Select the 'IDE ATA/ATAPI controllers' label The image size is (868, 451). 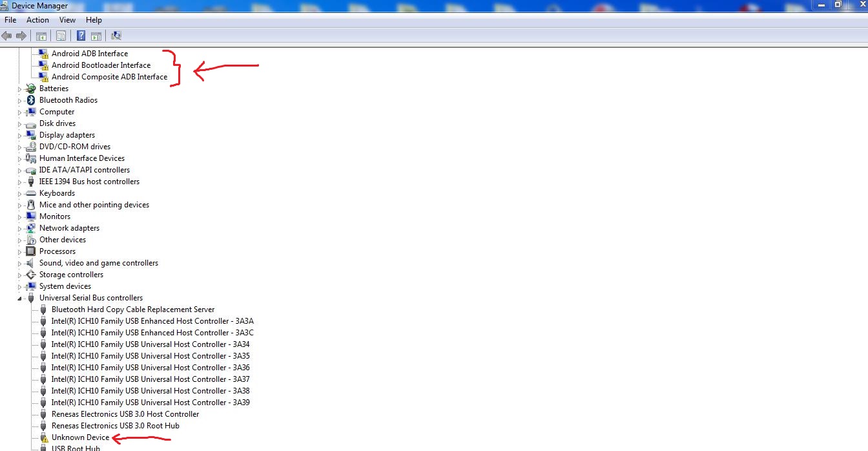pyautogui.click(x=85, y=170)
